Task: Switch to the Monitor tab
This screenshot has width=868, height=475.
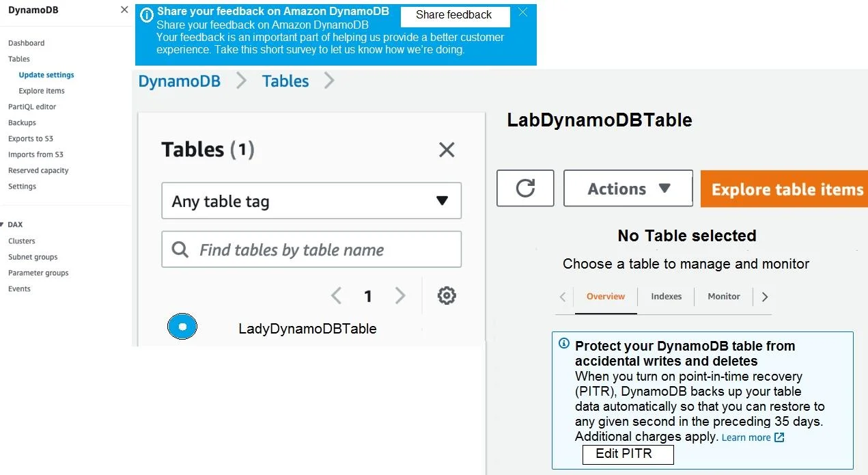Action: [724, 297]
